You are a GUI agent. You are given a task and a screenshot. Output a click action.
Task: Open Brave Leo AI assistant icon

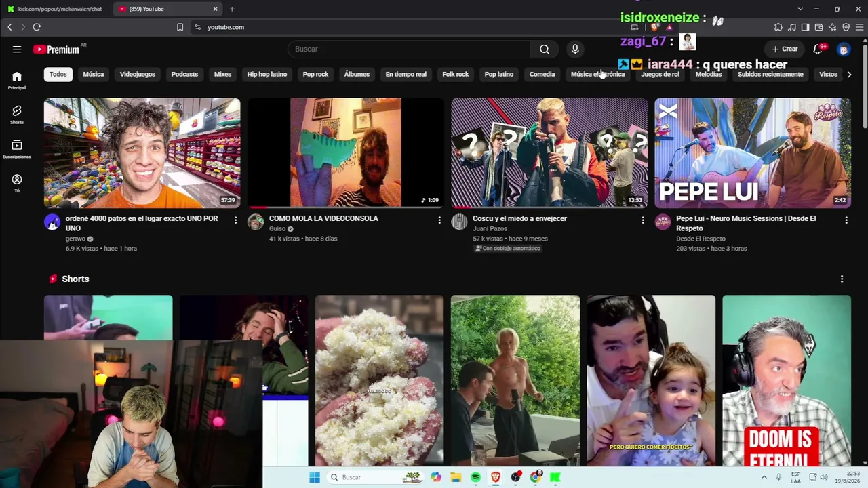point(832,27)
